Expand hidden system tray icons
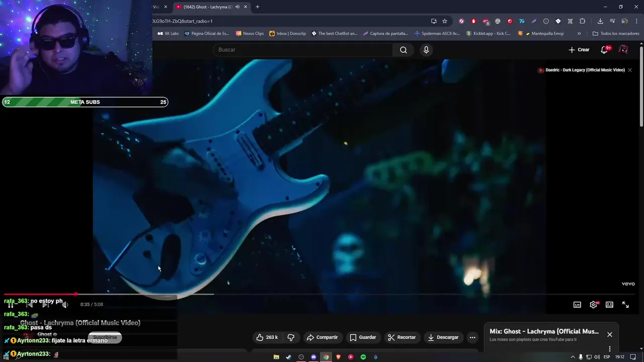 tap(573, 357)
